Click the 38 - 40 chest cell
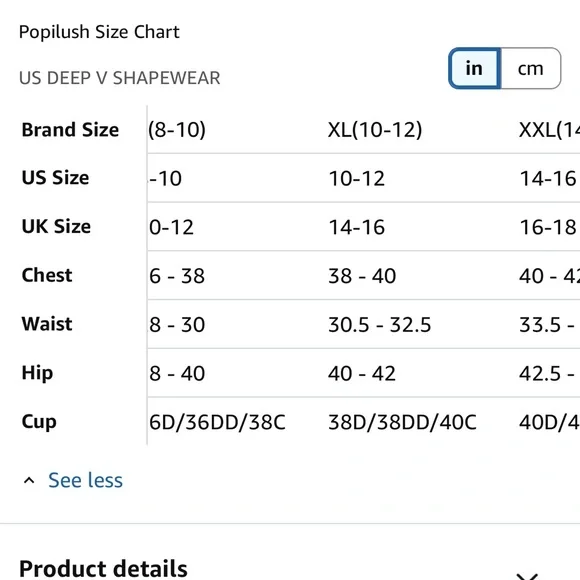 (x=362, y=276)
